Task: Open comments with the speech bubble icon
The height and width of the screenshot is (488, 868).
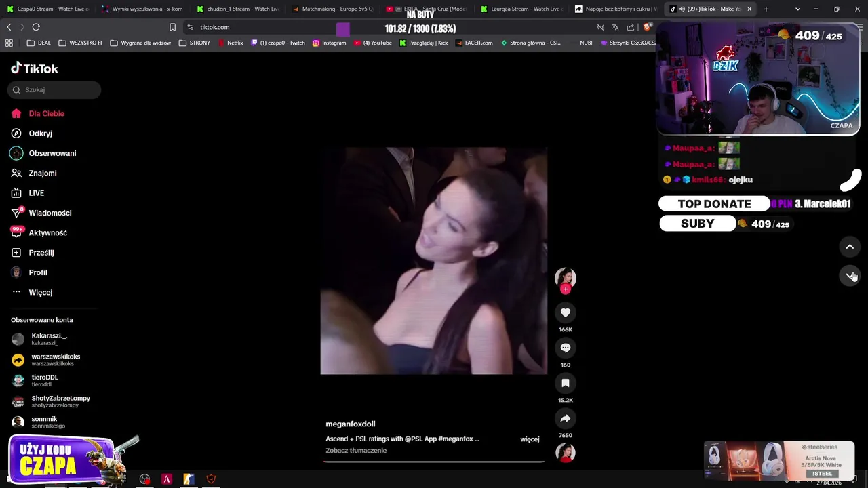Action: pyautogui.click(x=565, y=348)
